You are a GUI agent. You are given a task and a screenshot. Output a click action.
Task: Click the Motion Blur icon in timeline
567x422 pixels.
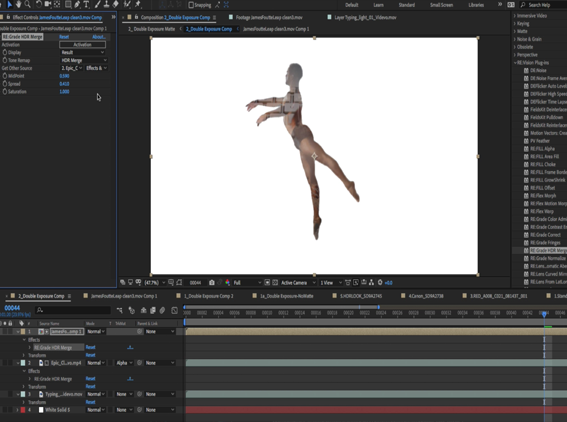(x=162, y=310)
